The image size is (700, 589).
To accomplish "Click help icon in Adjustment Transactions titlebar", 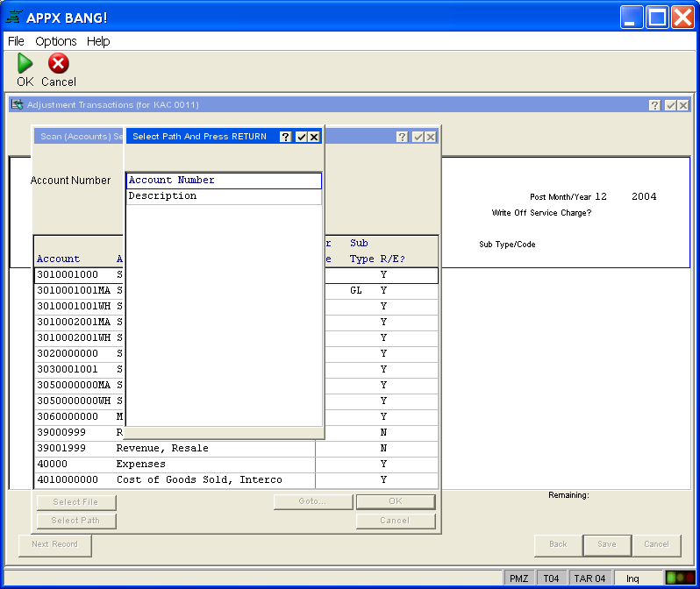I will (654, 105).
